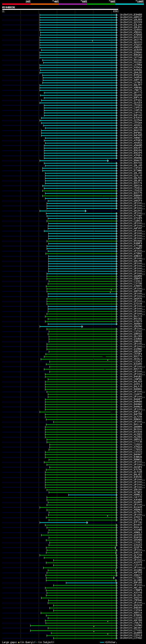The width and height of the screenshot is (146, 644).
Task: Click the cyan alignment bar for UniRef100_B3H4B8
Action: 78,15
